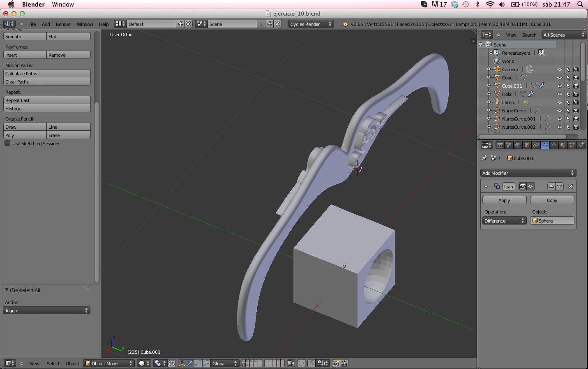Toggle viewport visibility of Lamp in outliner
The image size is (588, 369).
(559, 102)
